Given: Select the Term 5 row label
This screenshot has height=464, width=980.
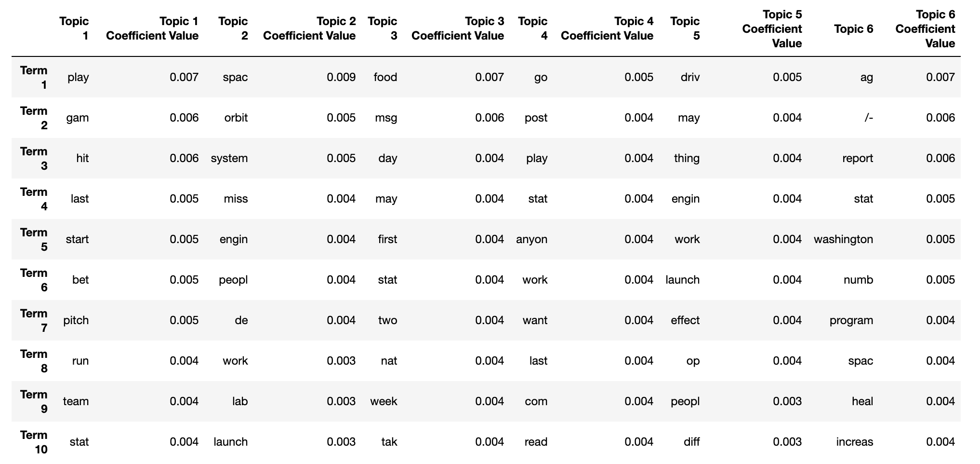Looking at the screenshot, I should tap(34, 240).
